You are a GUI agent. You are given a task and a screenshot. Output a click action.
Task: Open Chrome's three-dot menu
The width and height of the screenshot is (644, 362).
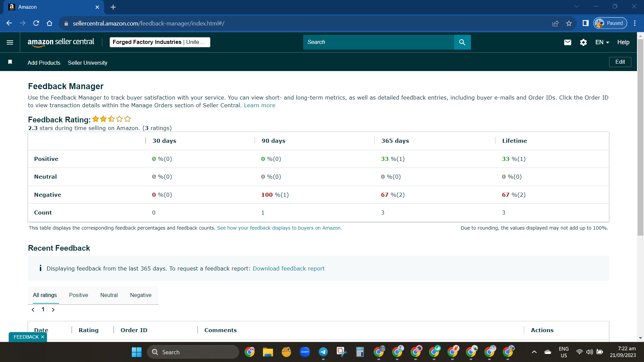tap(635, 23)
